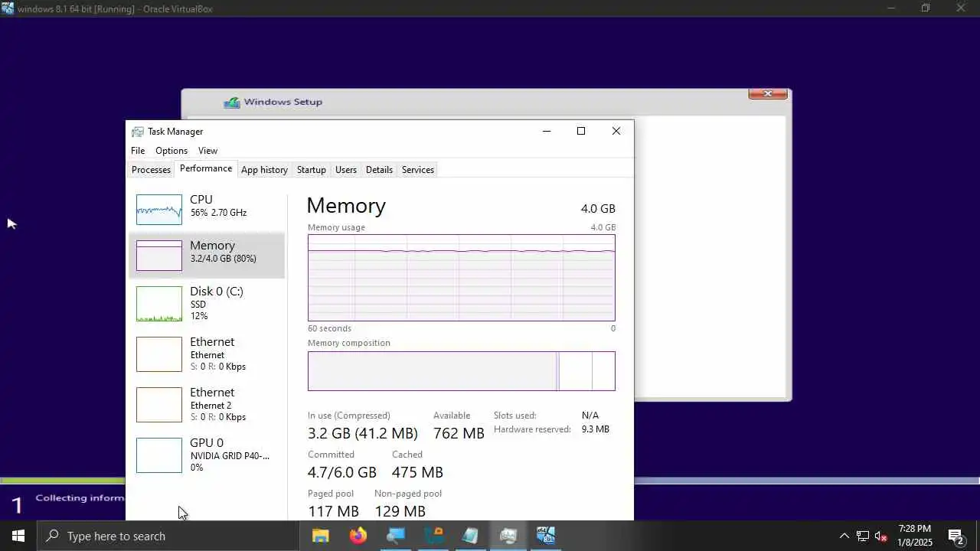Click the VirtualBox window title icon

pos(8,8)
